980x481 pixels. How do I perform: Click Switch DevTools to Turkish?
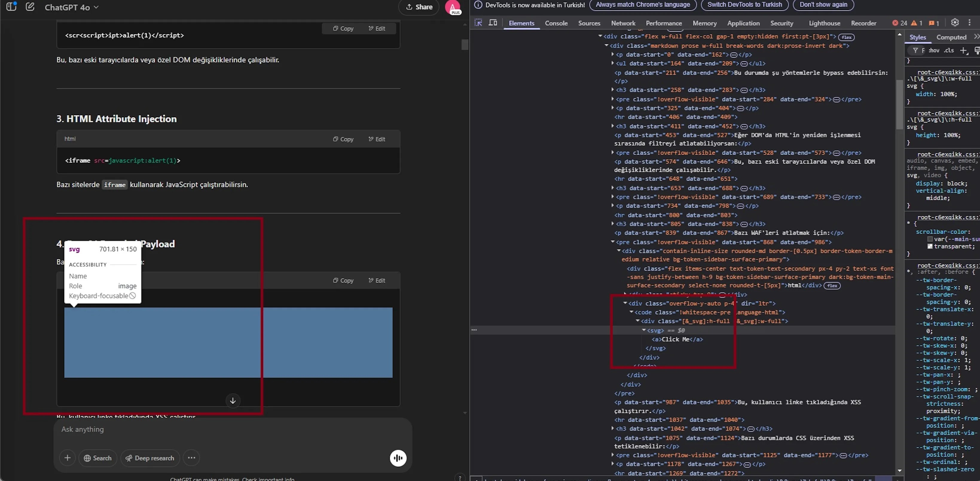(744, 4)
